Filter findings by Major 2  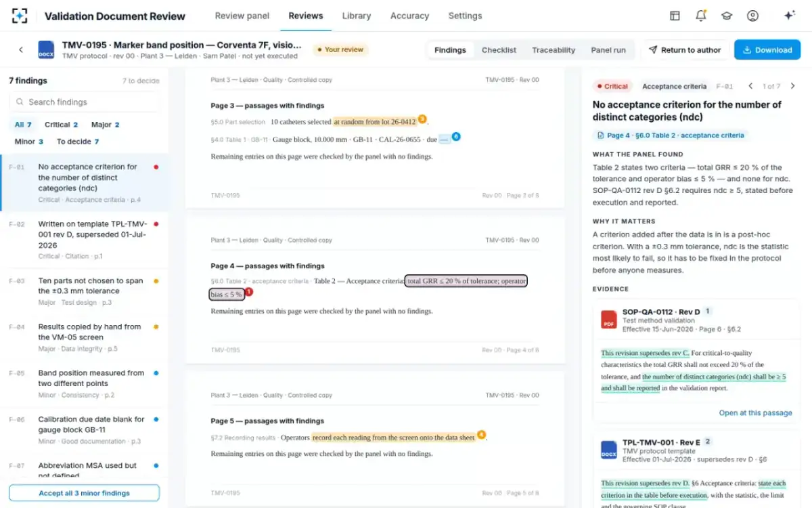[105, 125]
